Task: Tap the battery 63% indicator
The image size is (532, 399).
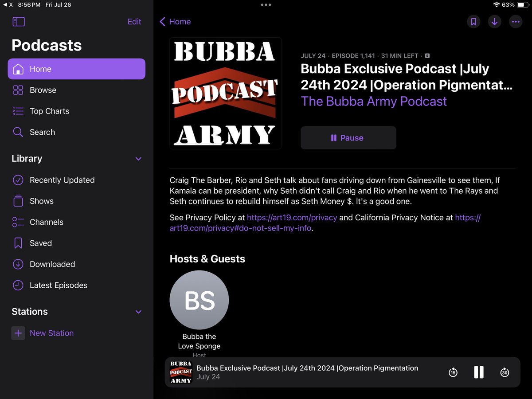Action: click(x=516, y=5)
